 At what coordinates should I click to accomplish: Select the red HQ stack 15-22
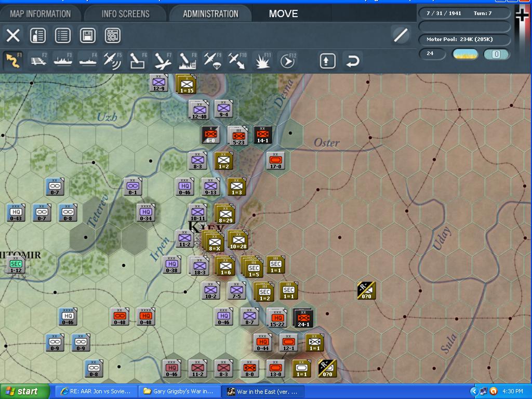tap(277, 318)
